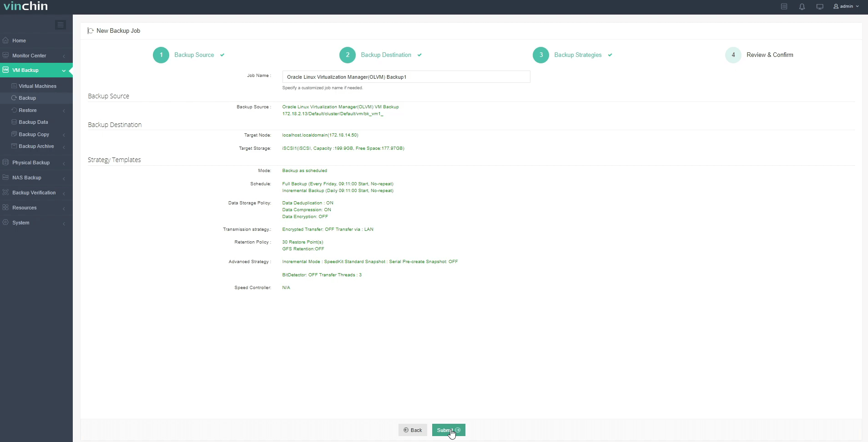Viewport: 868px width, 442px height.
Task: Click the Backup Archive icon
Action: coord(14,146)
